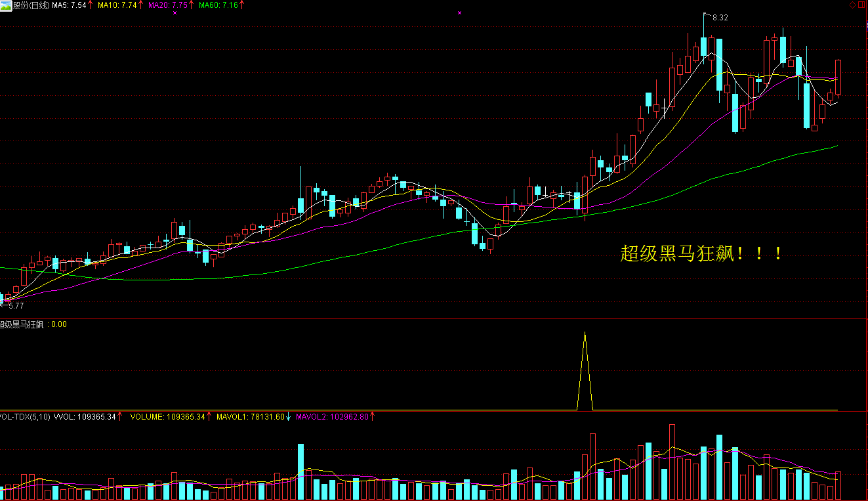The height and width of the screenshot is (501, 868).
Task: Click the yellow signal spike in indicator panel
Action: 585,371
